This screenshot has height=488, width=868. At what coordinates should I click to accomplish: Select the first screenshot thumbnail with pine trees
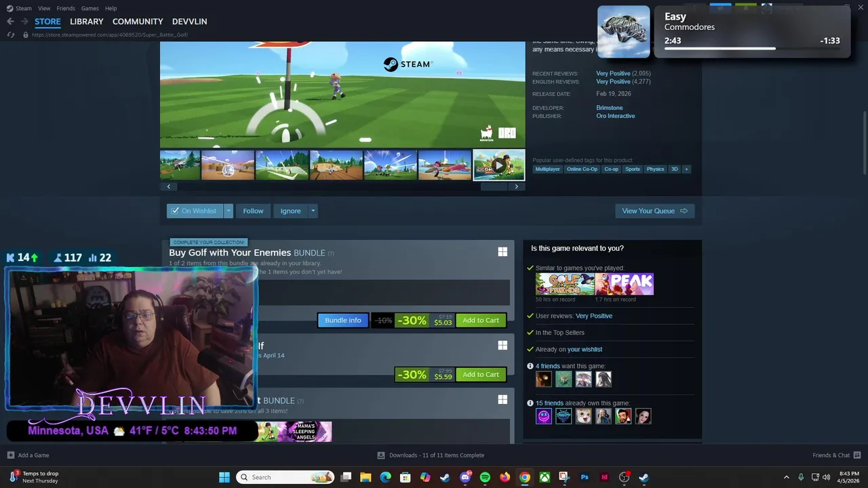180,165
